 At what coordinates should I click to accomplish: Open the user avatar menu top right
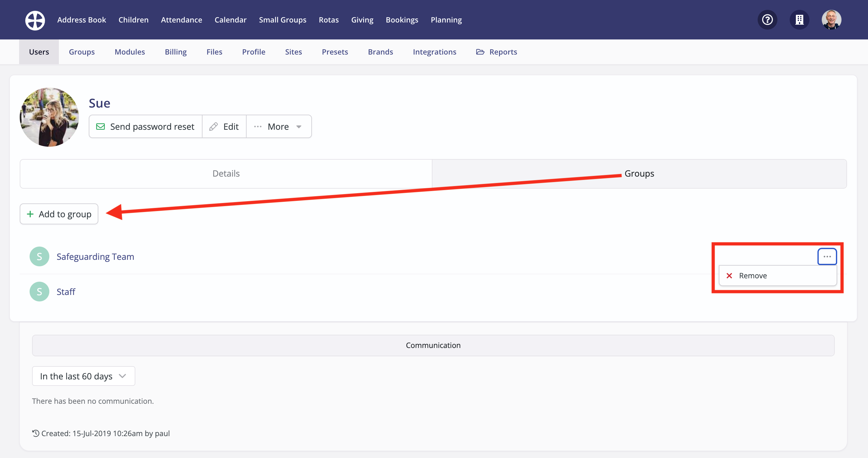831,20
